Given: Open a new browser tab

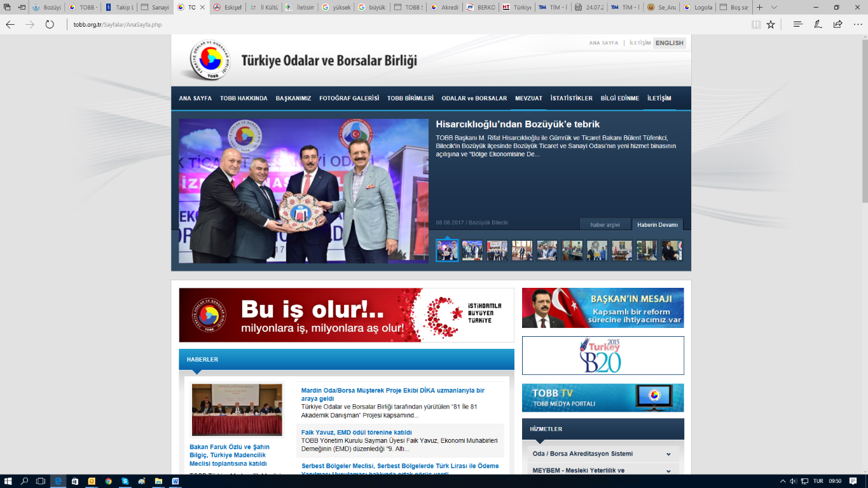Looking at the screenshot, I should pyautogui.click(x=759, y=8).
